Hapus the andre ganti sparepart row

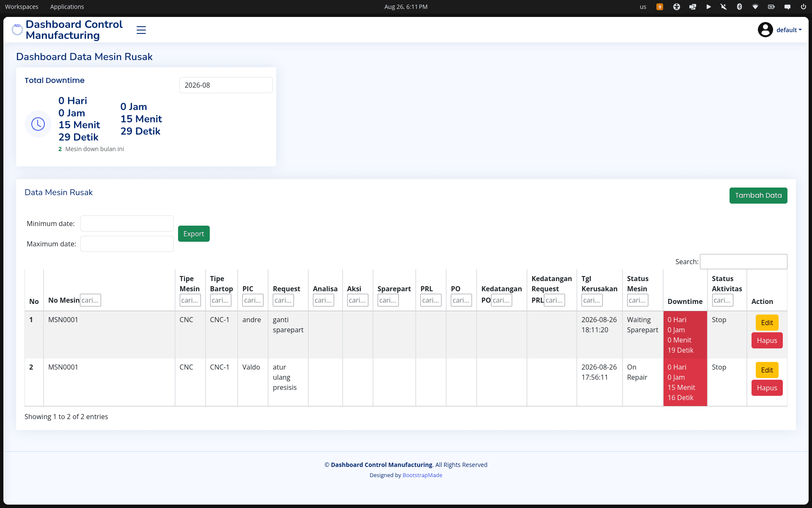(x=767, y=340)
